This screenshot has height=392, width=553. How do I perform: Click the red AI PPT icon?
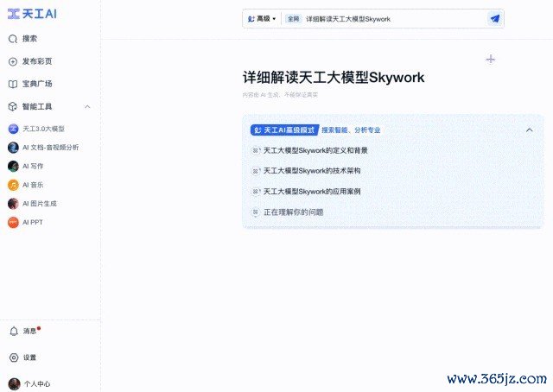(x=13, y=223)
